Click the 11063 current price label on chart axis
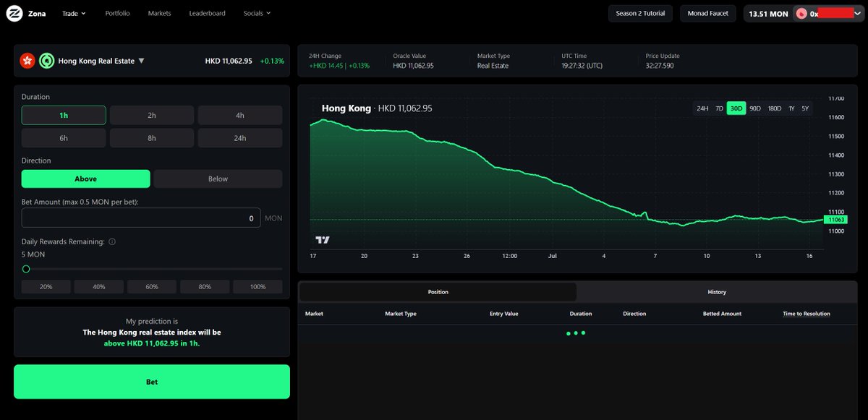The image size is (868, 420). click(835, 220)
